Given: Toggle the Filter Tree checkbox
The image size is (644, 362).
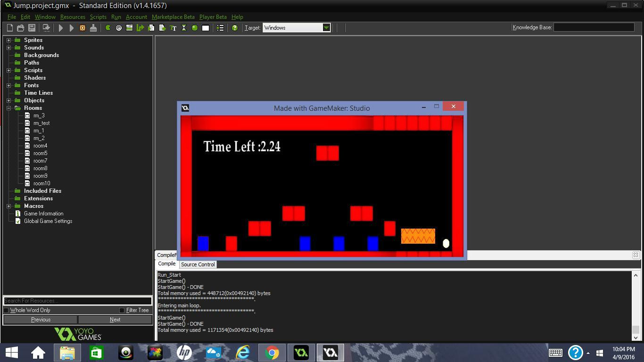Looking at the screenshot, I should [122, 310].
